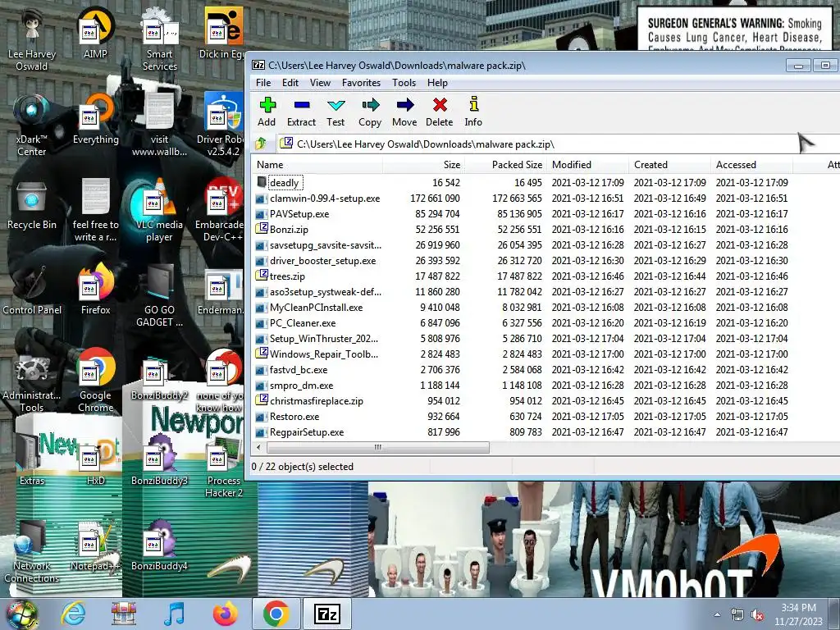Image resolution: width=840 pixels, height=630 pixels.
Task: Click the Chrome taskbar button
Action: [276, 614]
